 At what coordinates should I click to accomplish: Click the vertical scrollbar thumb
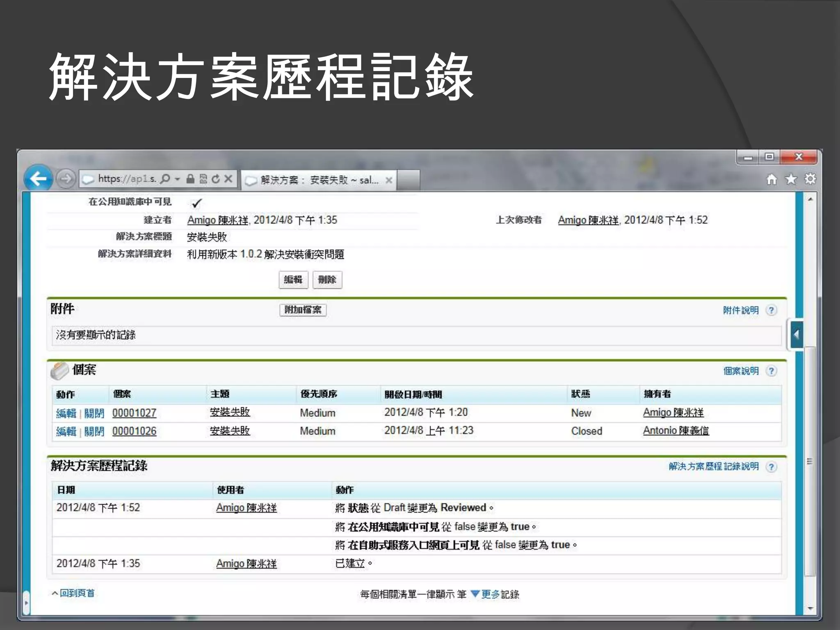(810, 461)
